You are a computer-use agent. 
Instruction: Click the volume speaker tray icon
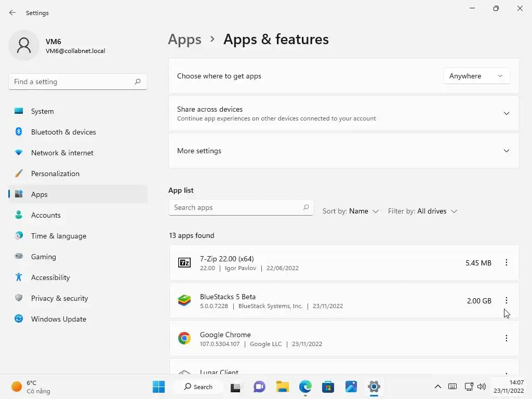pyautogui.click(x=482, y=387)
